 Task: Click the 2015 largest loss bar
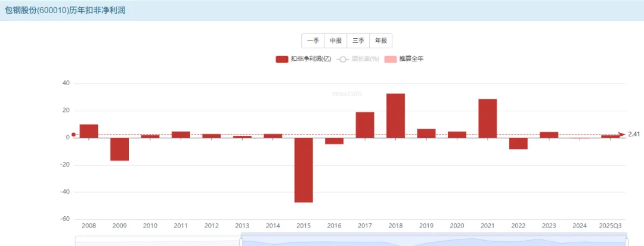pyautogui.click(x=304, y=170)
